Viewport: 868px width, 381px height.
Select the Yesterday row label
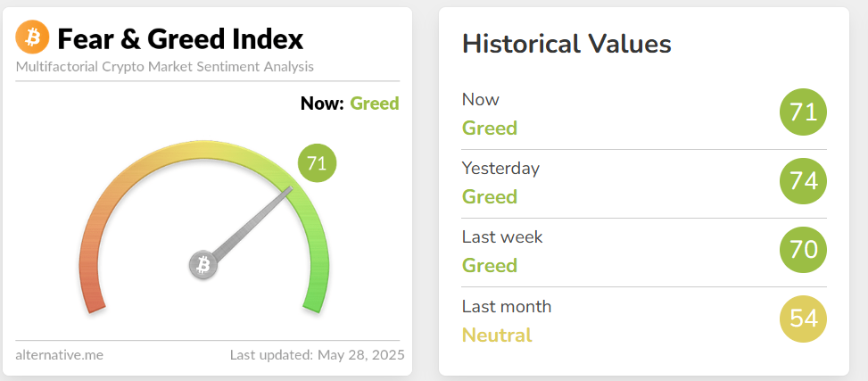[x=500, y=168]
